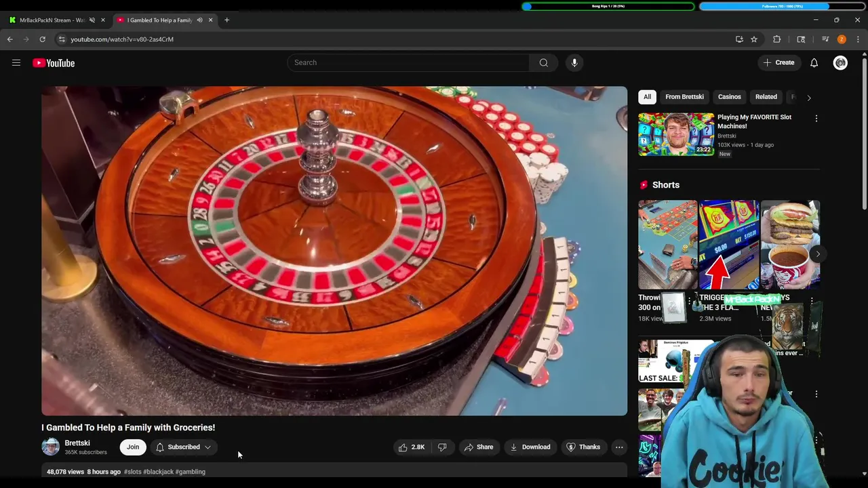Click the Share button

tap(478, 447)
